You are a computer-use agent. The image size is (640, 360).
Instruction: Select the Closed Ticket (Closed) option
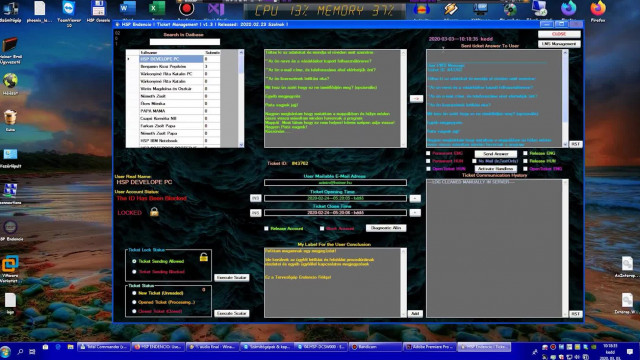134,311
